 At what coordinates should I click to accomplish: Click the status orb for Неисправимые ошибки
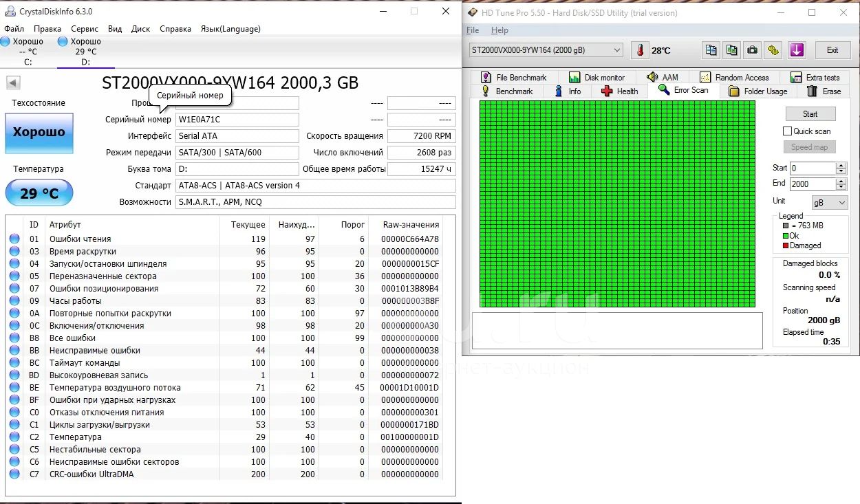point(14,351)
